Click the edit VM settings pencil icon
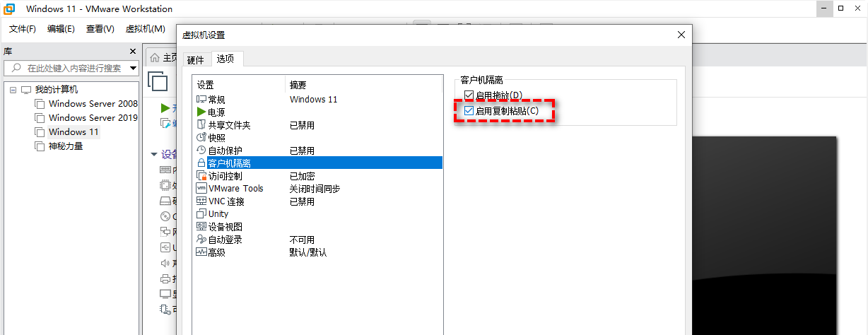Viewport: 868px width, 335px height. [x=165, y=124]
